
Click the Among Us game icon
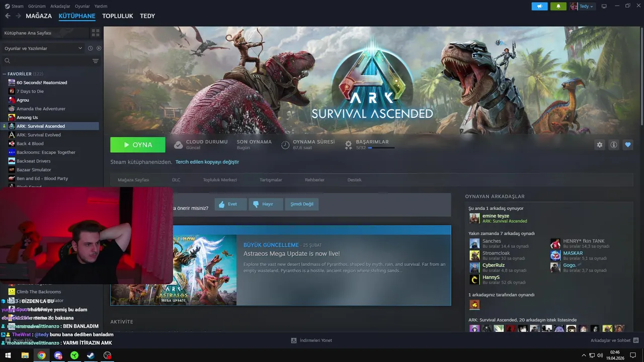12,117
